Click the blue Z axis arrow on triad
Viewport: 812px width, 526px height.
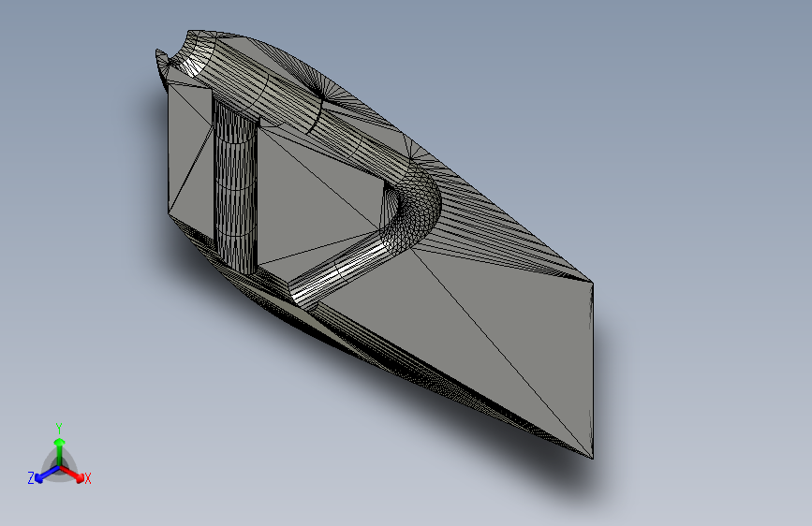47,475
